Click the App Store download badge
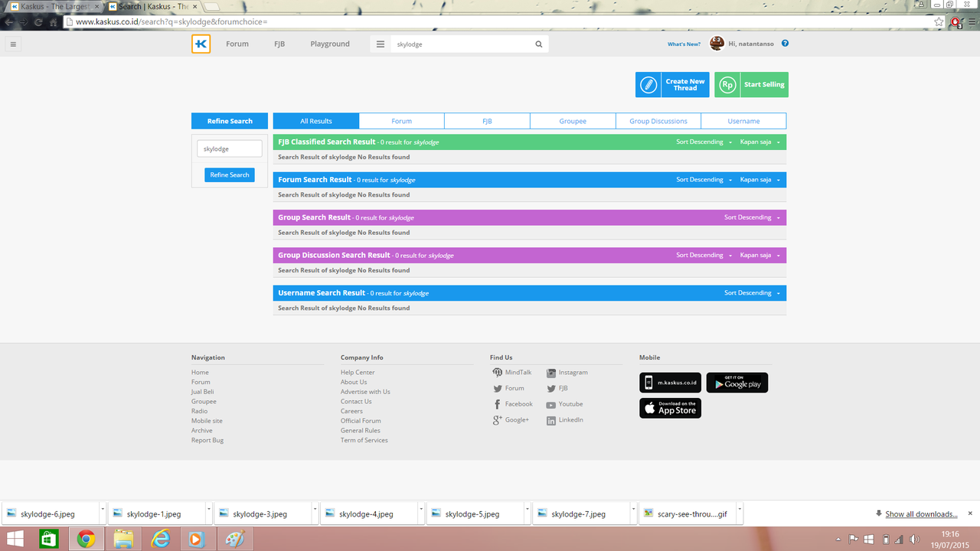 tap(670, 408)
